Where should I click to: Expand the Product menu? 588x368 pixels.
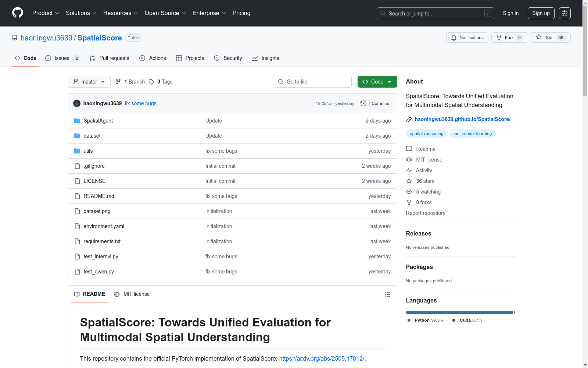click(46, 13)
